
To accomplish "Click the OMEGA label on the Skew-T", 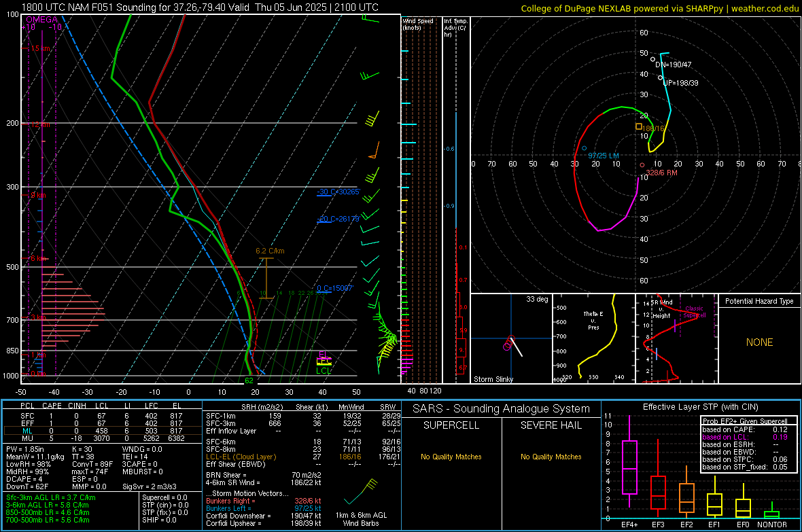I will pos(41,20).
